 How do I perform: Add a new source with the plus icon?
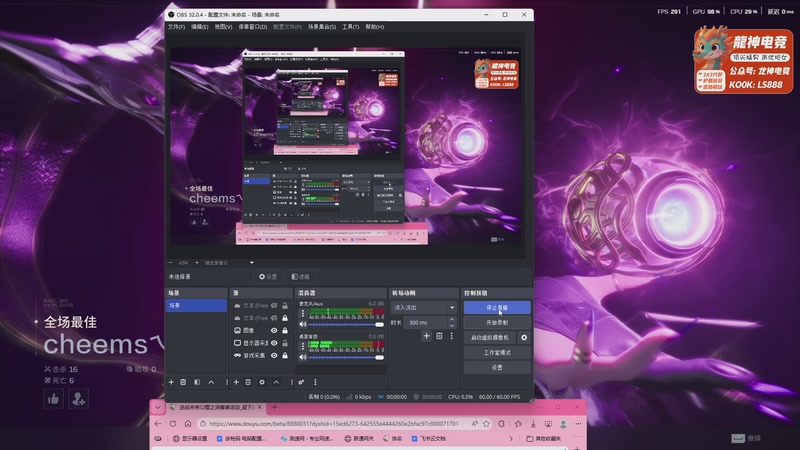click(x=236, y=382)
